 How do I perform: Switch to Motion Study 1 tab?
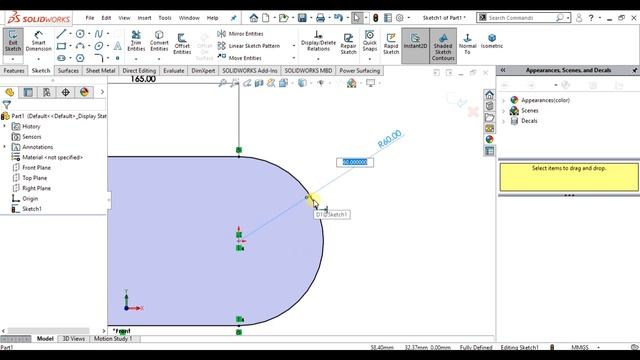[x=113, y=339]
